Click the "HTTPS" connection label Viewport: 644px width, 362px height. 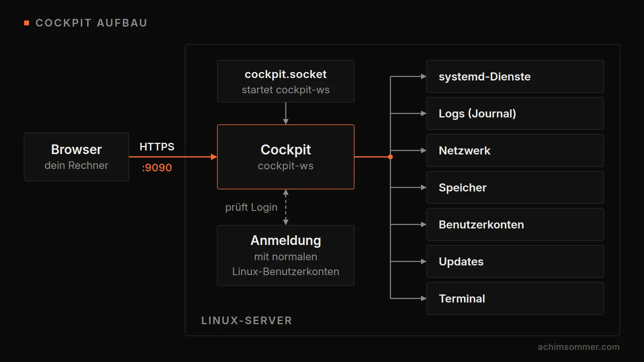tap(157, 147)
